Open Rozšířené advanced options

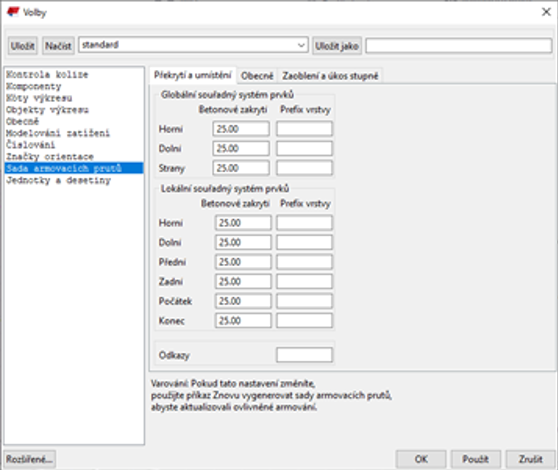tap(30, 459)
